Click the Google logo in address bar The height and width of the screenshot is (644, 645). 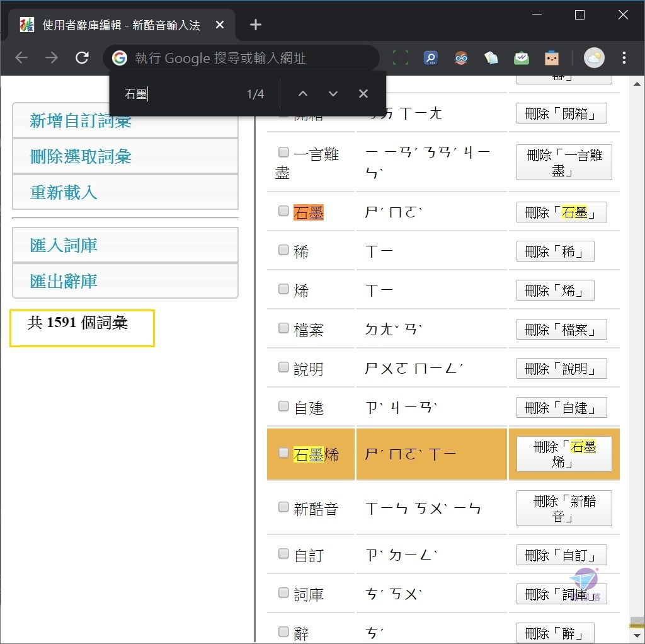(119, 58)
